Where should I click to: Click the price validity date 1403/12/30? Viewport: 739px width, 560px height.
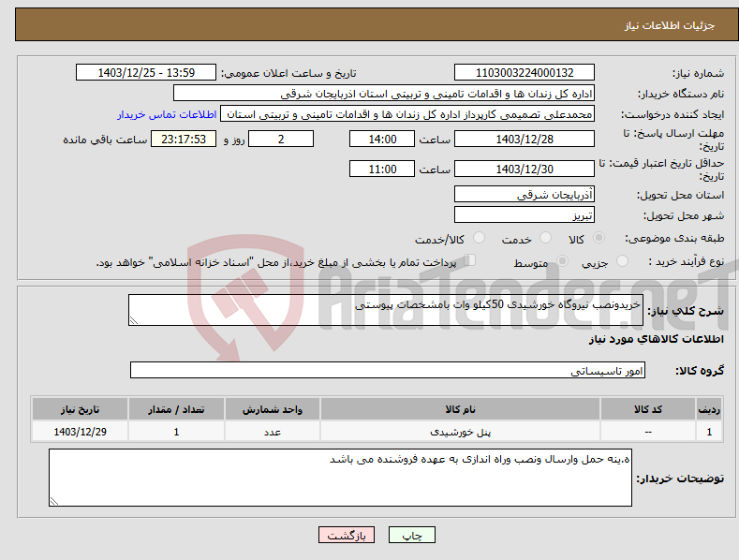(x=525, y=169)
